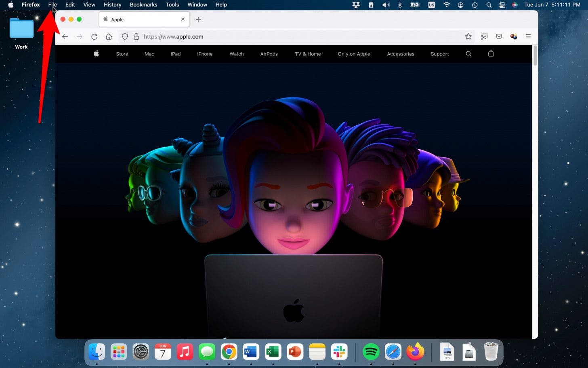Open Google Chrome from the Dock
588x368 pixels.
point(229,352)
